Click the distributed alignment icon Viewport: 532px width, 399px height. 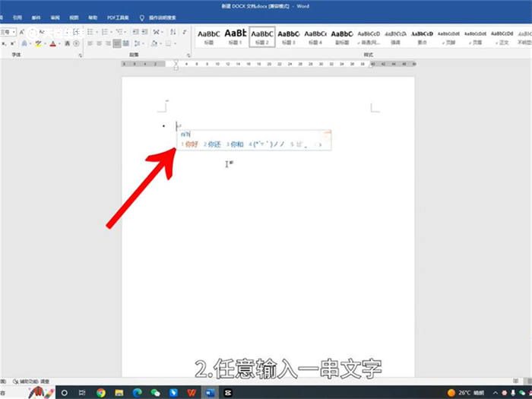[126, 43]
